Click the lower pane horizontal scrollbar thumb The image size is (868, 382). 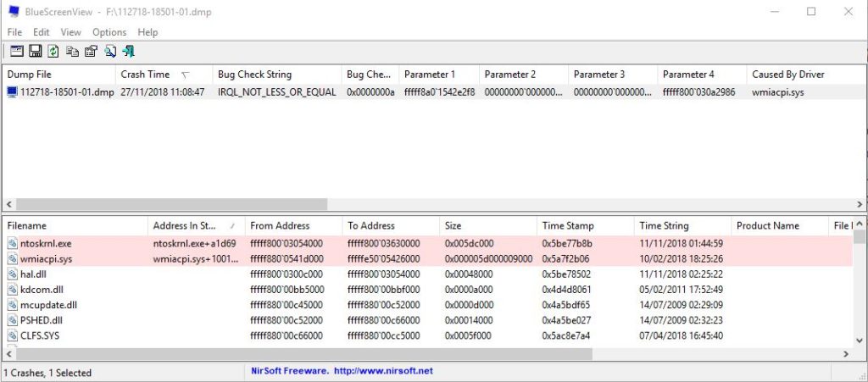point(303,354)
